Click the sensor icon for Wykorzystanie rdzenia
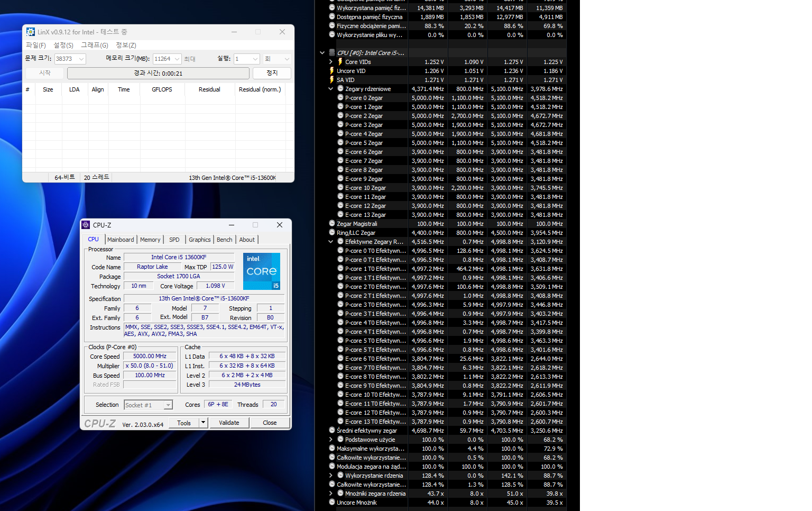 tap(340, 476)
